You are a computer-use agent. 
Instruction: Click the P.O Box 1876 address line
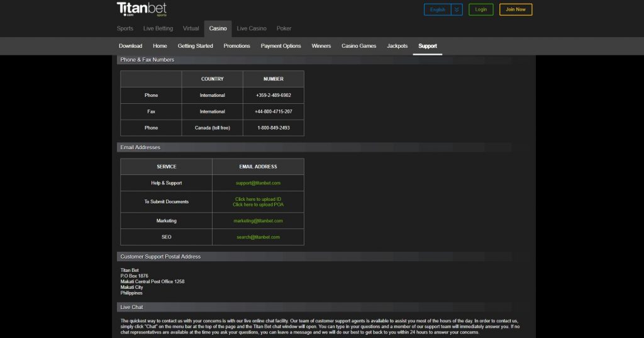(135, 276)
